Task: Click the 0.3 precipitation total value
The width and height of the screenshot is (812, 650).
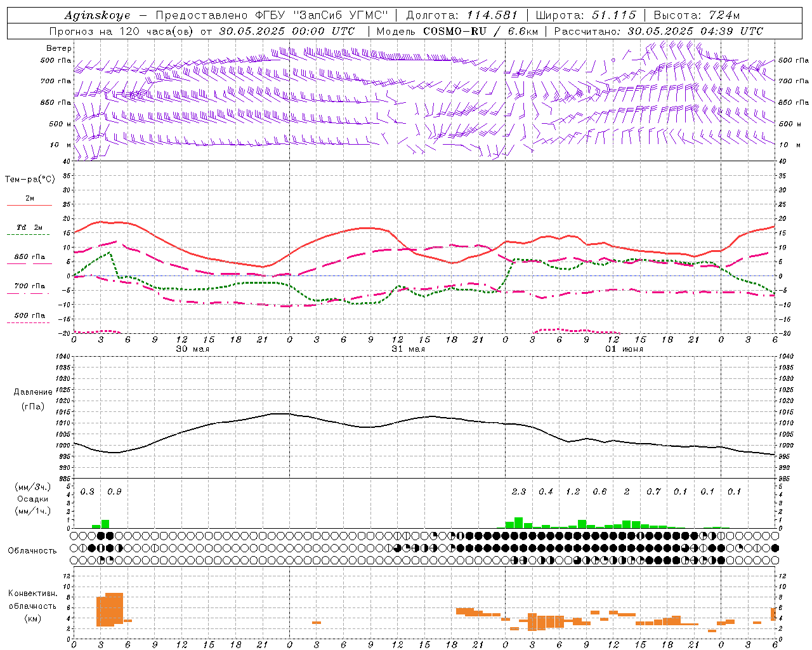Action: click(x=87, y=492)
